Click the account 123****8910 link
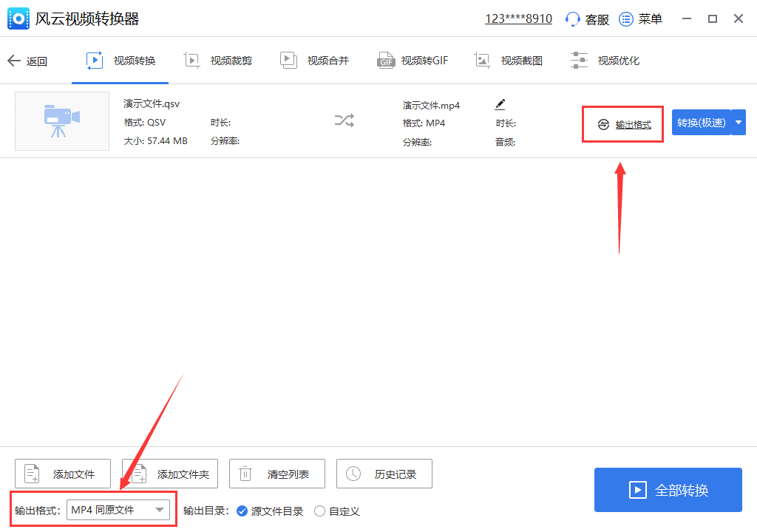Viewport: 757px width, 532px height. coord(518,18)
